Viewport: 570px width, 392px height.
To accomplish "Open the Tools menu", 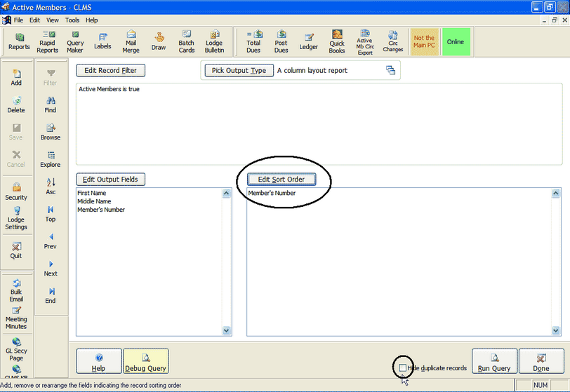I will [x=72, y=20].
